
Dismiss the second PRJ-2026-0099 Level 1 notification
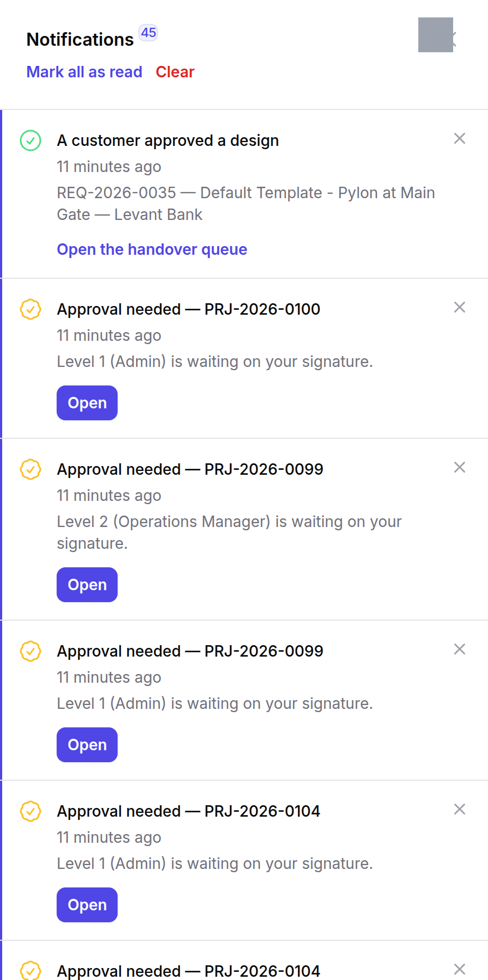(x=460, y=650)
